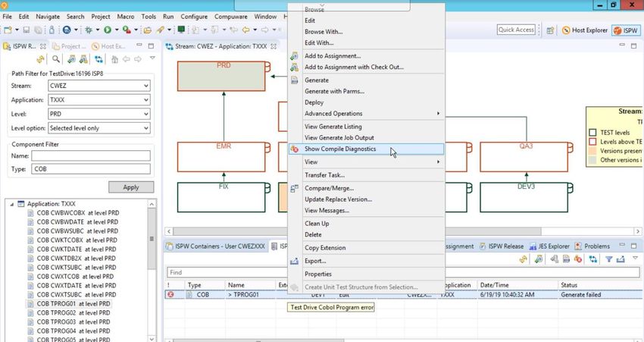Open the Compuware menu

point(231,17)
